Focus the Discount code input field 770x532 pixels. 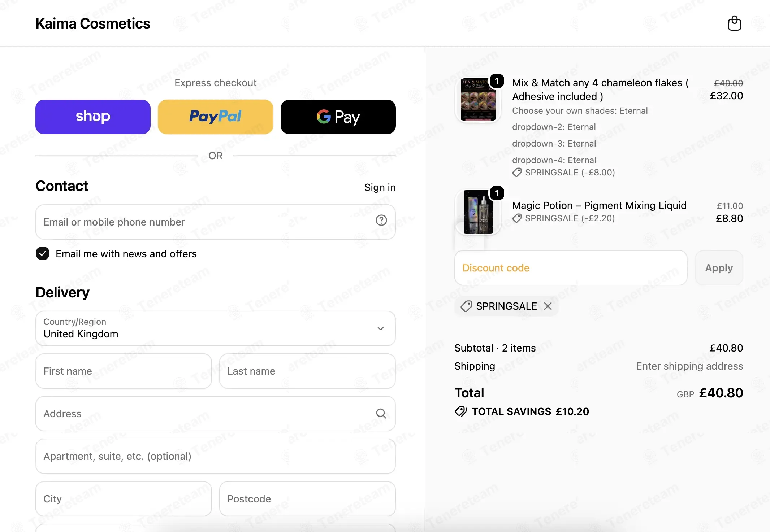571,268
